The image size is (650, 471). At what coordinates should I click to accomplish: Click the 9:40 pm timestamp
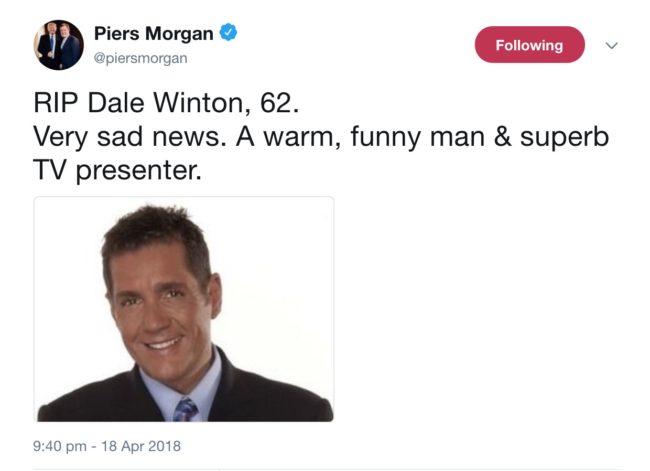[x=60, y=446]
